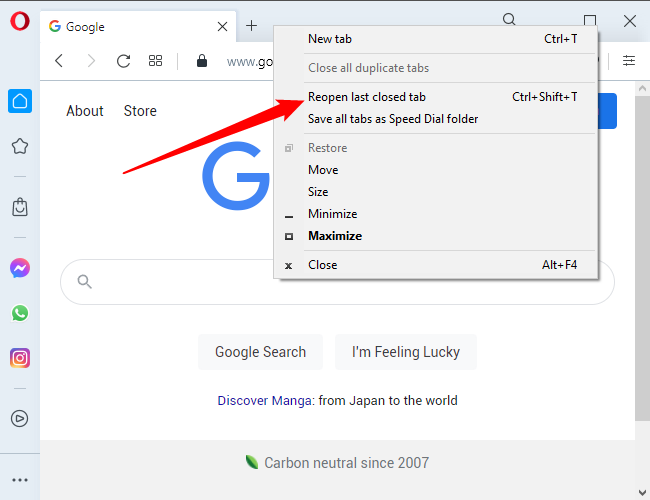Screen dimensions: 650x500
Task: Open Easy Setup sliders icon
Action: [629, 61]
